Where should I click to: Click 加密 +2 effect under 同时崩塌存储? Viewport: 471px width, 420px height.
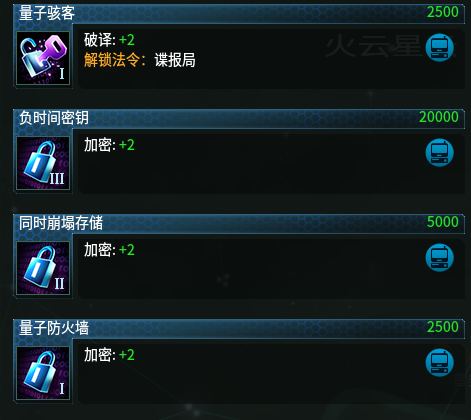(x=109, y=250)
